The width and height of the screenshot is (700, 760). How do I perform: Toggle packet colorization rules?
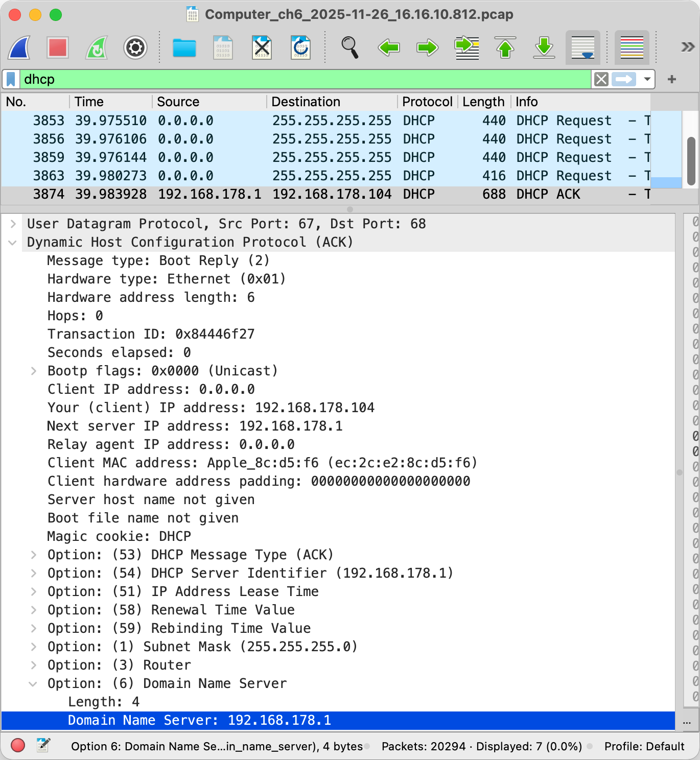(x=632, y=48)
